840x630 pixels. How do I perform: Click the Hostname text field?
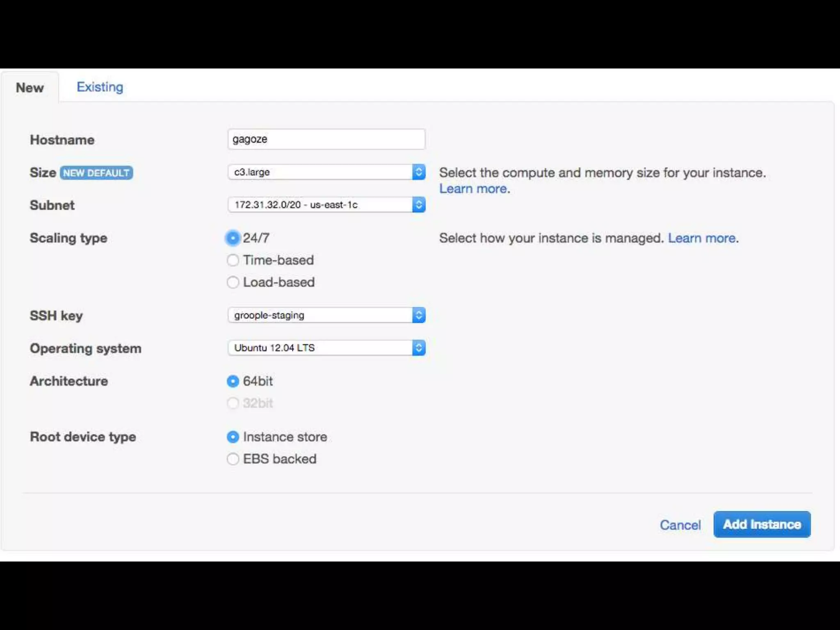click(x=326, y=139)
